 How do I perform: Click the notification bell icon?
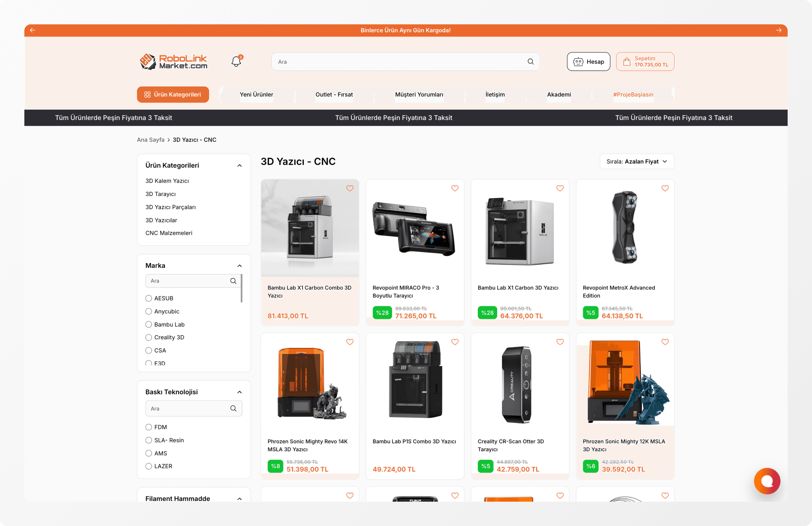pyautogui.click(x=236, y=61)
